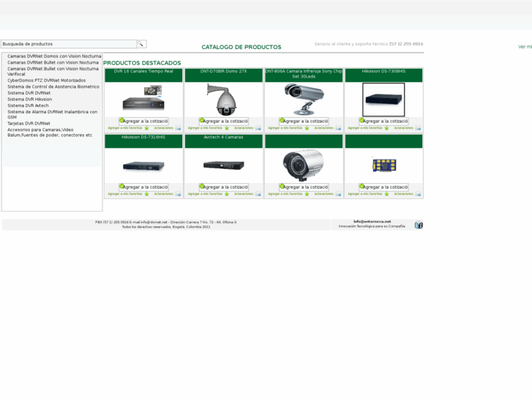Click Agregar a mis favoritos under DVR 16 Canales
The image size is (532, 399).
click(x=125, y=128)
